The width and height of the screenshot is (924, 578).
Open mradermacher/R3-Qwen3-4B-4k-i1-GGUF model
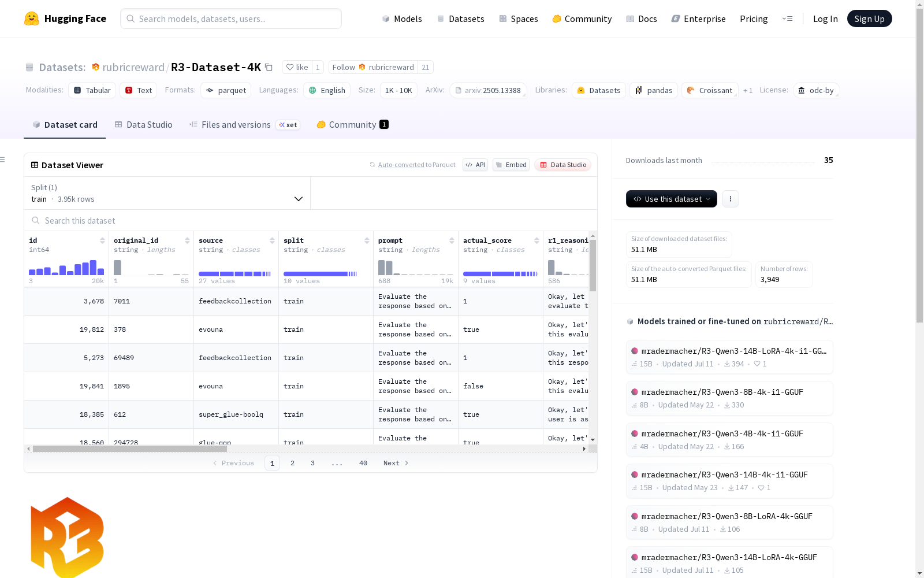[x=729, y=440]
